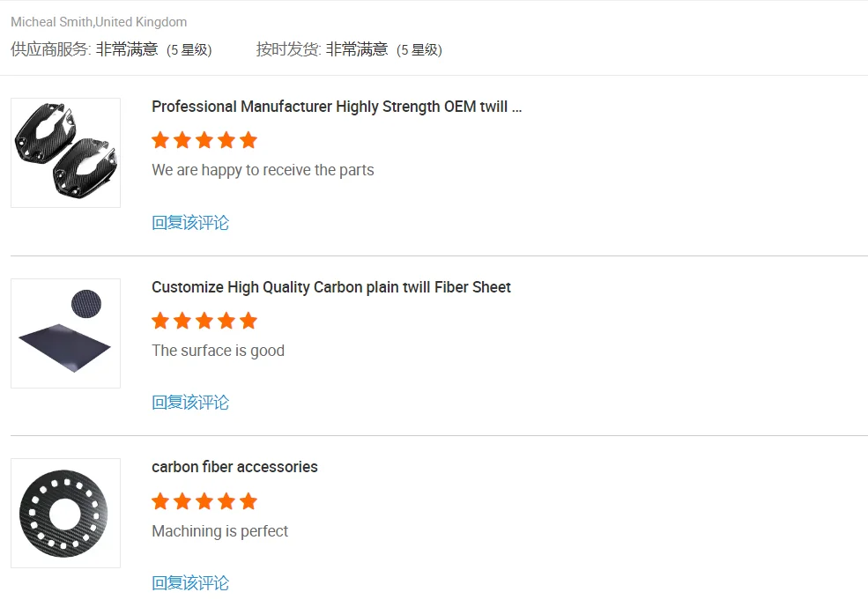Reply to 'The surface is good' review
868x607 pixels.
point(190,403)
